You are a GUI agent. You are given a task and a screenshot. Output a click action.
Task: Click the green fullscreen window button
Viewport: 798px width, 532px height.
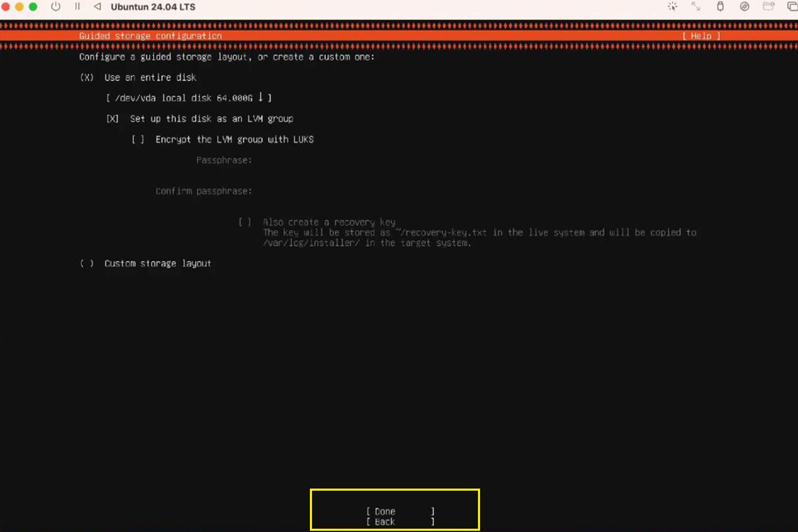pos(33,7)
